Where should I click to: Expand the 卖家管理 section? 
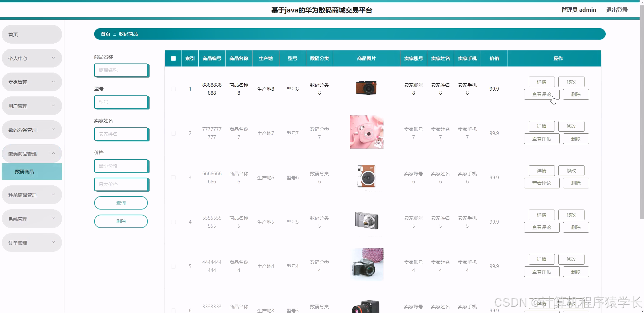point(32,82)
